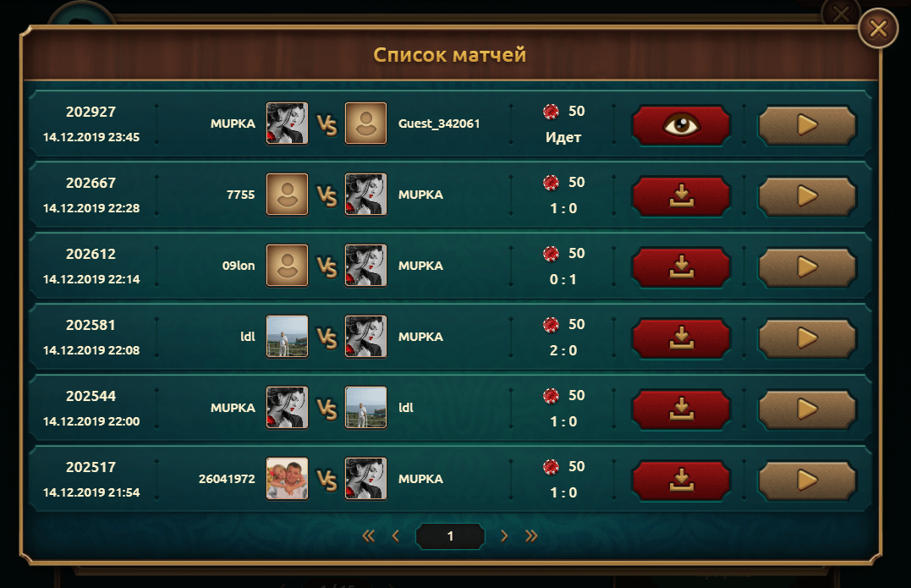Play replay of match 202544
This screenshot has height=588, width=911.
(x=807, y=409)
